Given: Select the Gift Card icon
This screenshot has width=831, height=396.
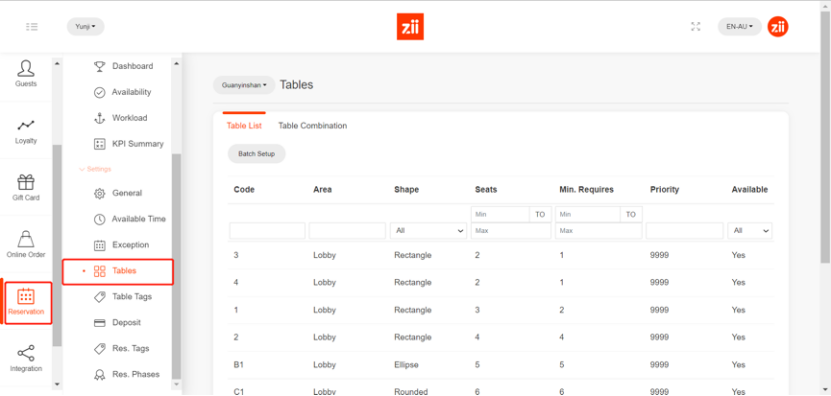Looking at the screenshot, I should [25, 182].
